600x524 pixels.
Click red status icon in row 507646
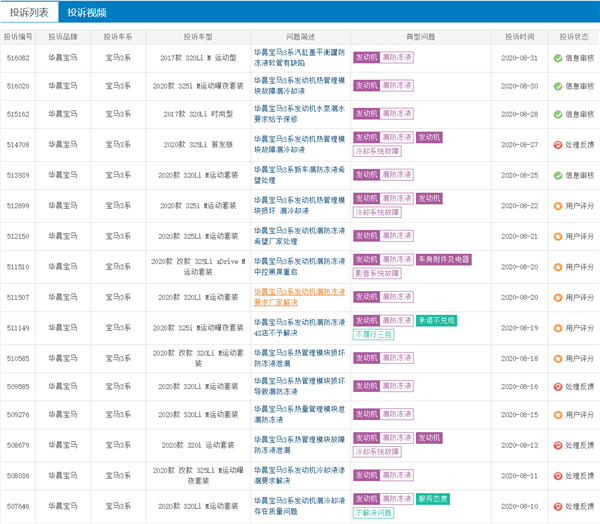tap(558, 506)
